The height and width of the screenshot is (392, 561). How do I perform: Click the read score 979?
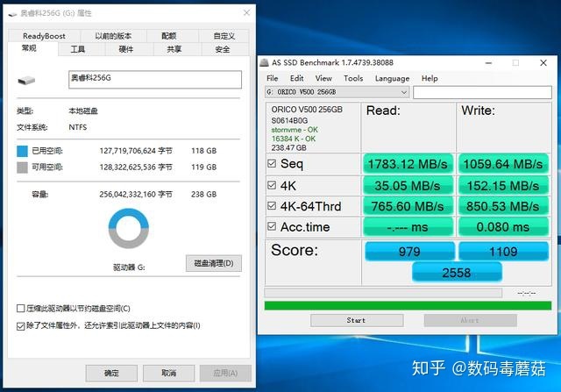tap(409, 252)
